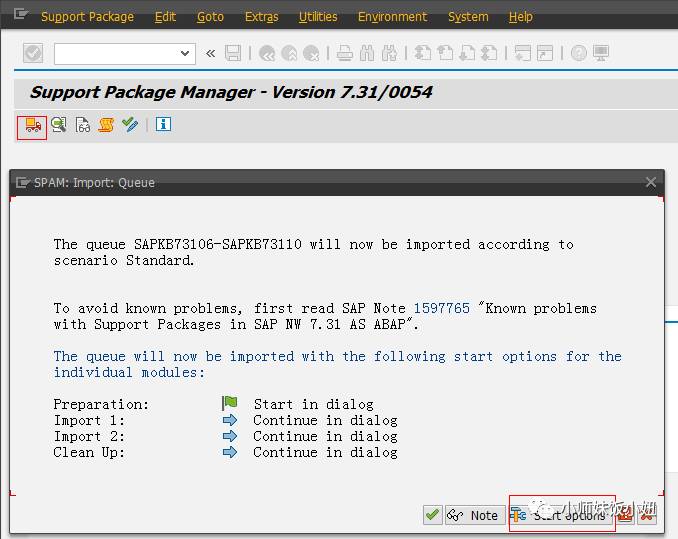Screen dimensions: 678x539
Task: Open the Extras menu
Action: click(x=262, y=17)
